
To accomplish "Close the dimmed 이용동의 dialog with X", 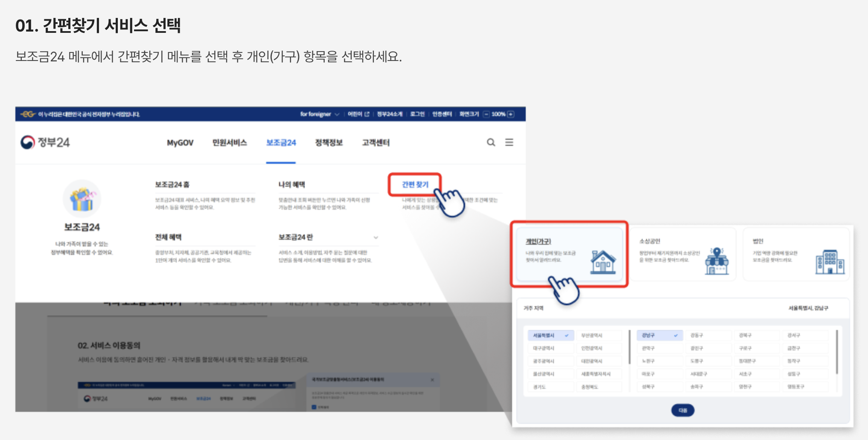I will point(432,379).
